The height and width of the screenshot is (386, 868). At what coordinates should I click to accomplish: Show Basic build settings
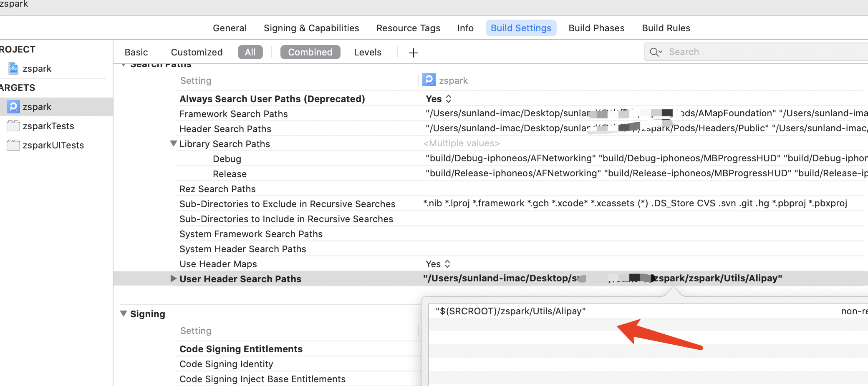click(136, 52)
